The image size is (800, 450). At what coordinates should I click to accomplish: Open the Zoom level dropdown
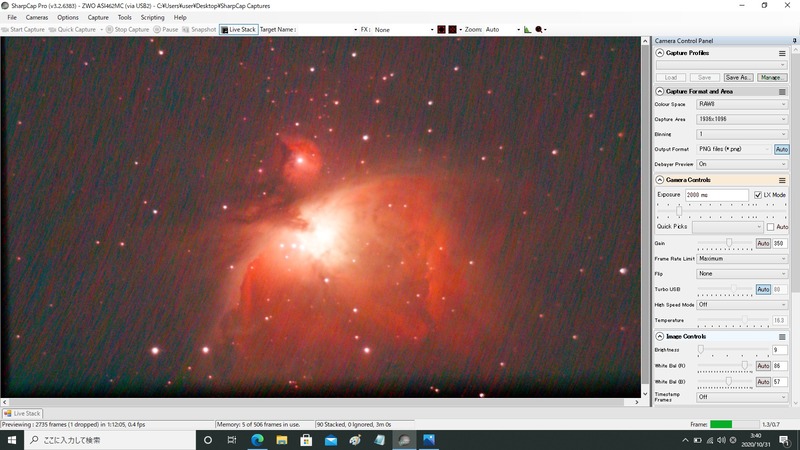coord(502,30)
